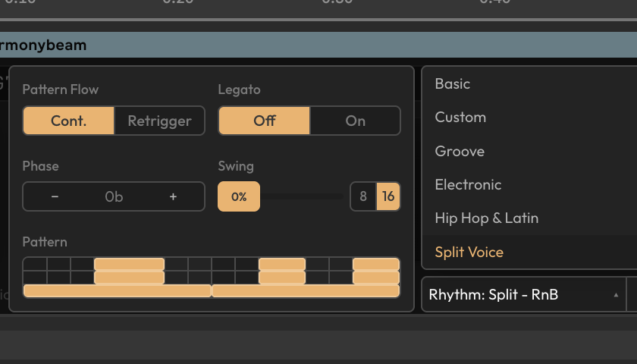Click the Phase 0b value field

pyautogui.click(x=114, y=196)
